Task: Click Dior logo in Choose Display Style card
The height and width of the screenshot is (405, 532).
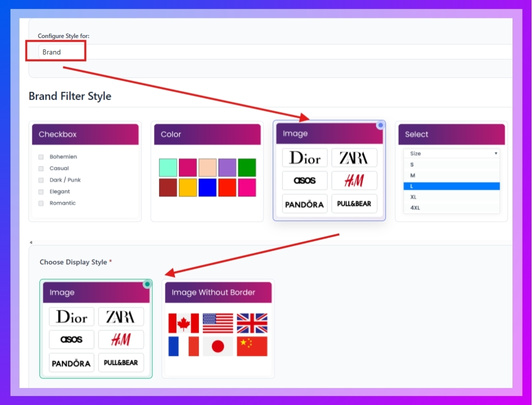Action: click(x=72, y=317)
